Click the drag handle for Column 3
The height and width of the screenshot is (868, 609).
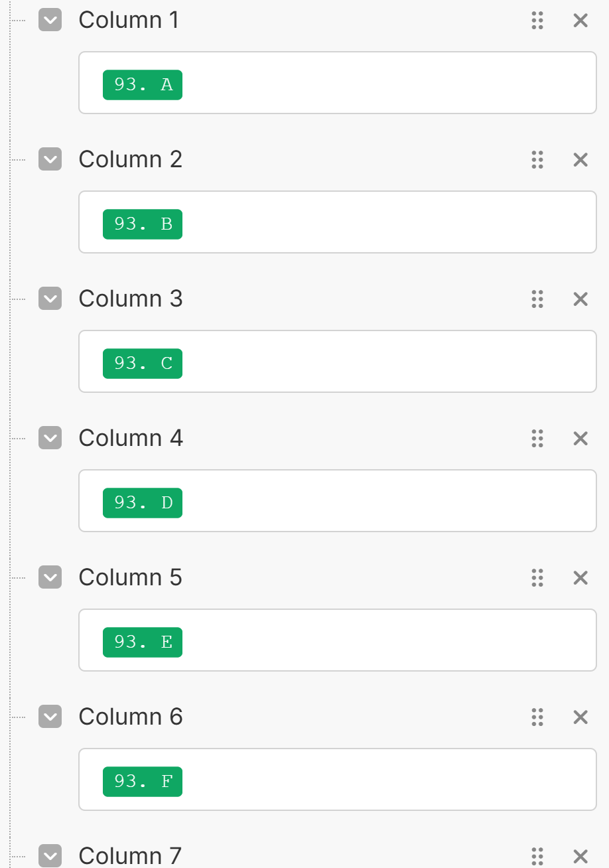click(x=537, y=299)
